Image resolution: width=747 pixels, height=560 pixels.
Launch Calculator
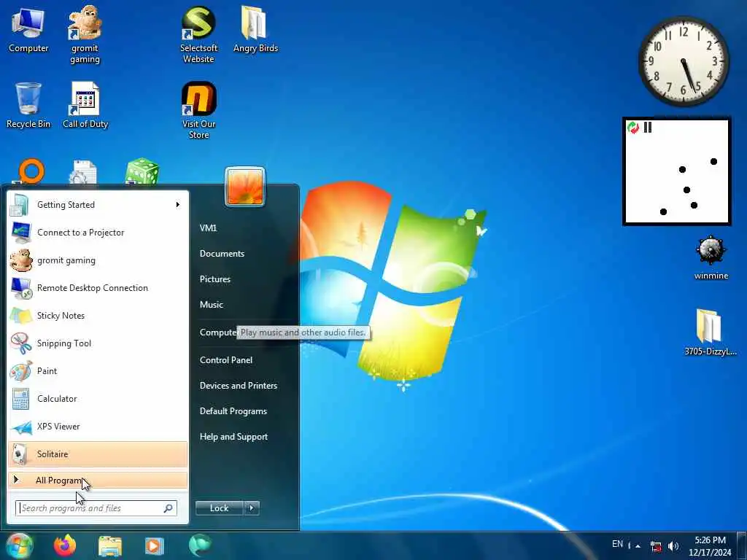click(98, 399)
